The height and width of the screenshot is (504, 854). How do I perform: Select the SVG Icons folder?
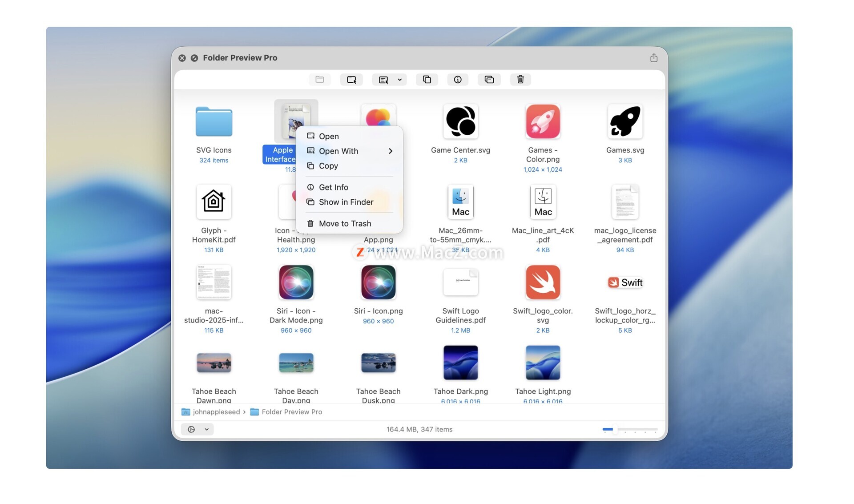214,121
